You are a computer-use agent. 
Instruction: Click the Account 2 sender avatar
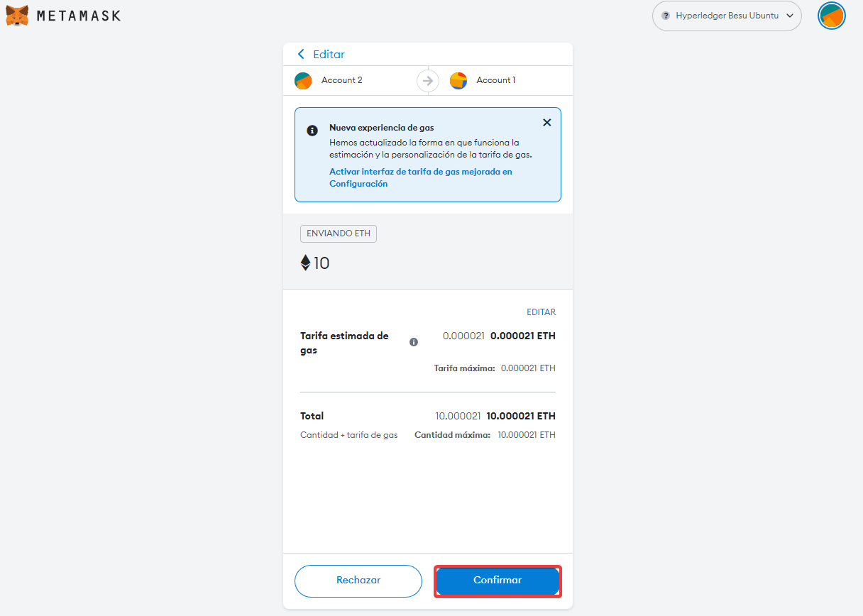coord(303,81)
